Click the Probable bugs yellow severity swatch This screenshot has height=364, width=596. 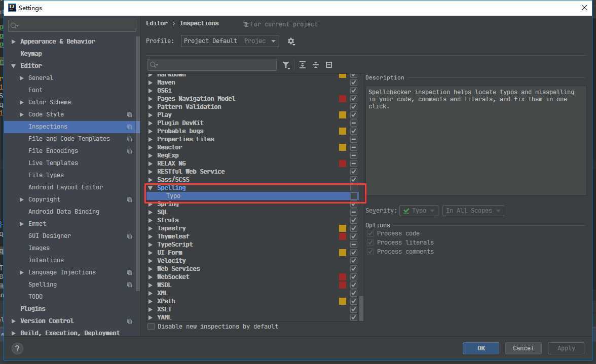click(x=343, y=131)
